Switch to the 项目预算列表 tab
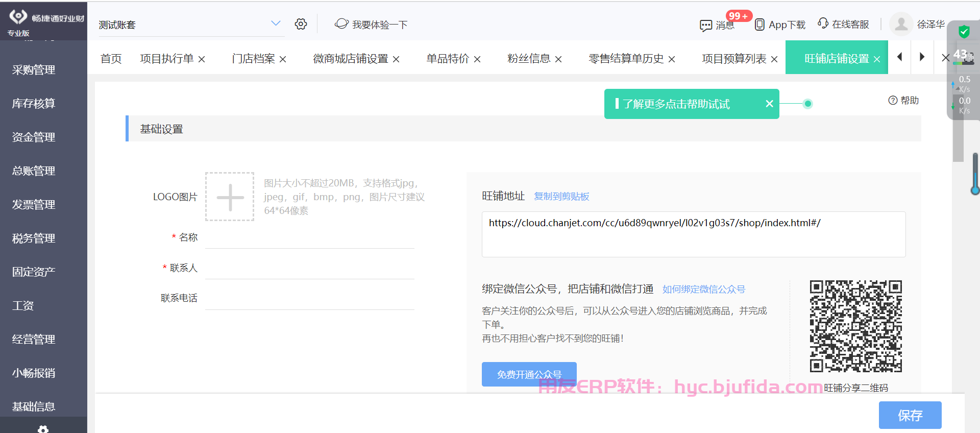Viewport: 980px width, 433px height. point(734,59)
